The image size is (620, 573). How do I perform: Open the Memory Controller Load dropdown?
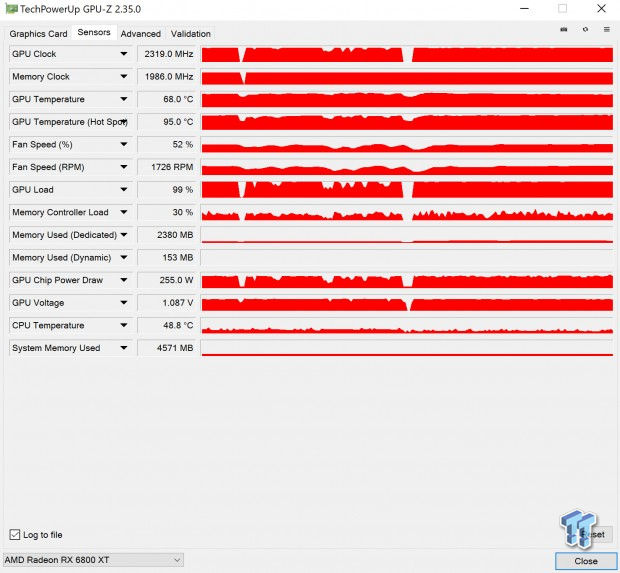pos(124,212)
